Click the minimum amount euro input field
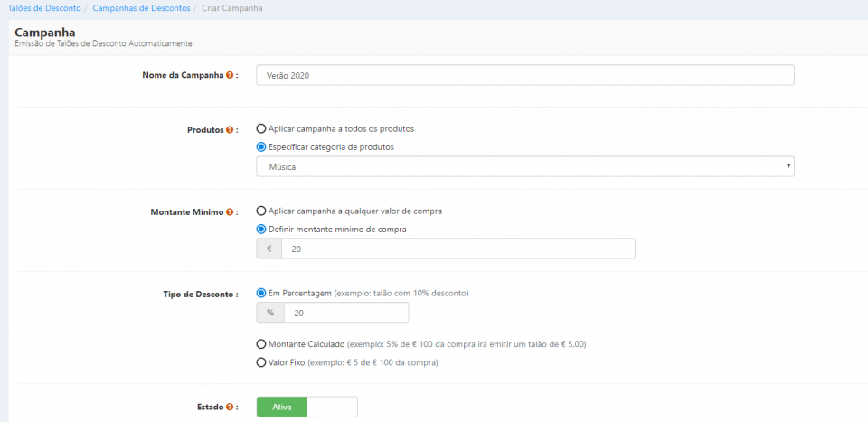Image resolution: width=868 pixels, height=422 pixels. pos(458,249)
